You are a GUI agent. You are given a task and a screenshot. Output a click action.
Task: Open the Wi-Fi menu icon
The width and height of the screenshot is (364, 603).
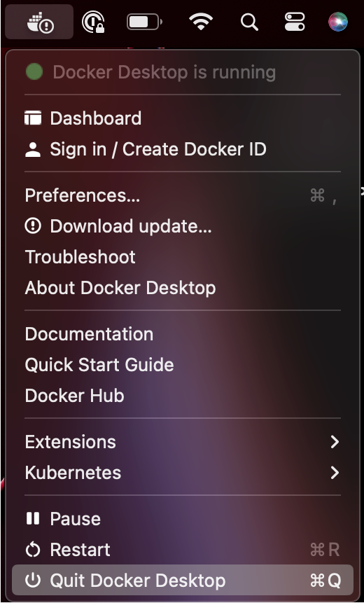[201, 22]
